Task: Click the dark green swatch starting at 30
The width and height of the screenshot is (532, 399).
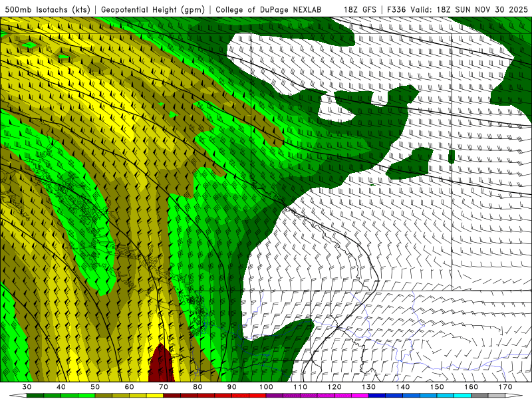Action: pos(35,396)
